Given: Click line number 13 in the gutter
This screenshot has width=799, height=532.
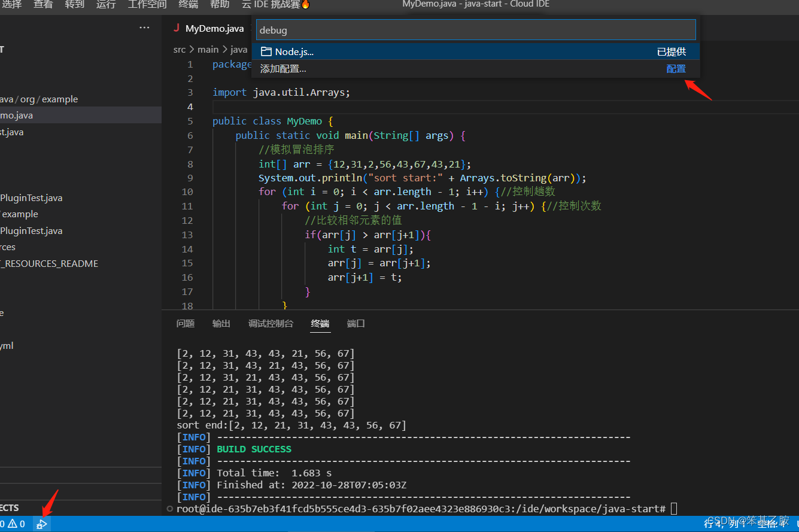Looking at the screenshot, I should (x=187, y=235).
